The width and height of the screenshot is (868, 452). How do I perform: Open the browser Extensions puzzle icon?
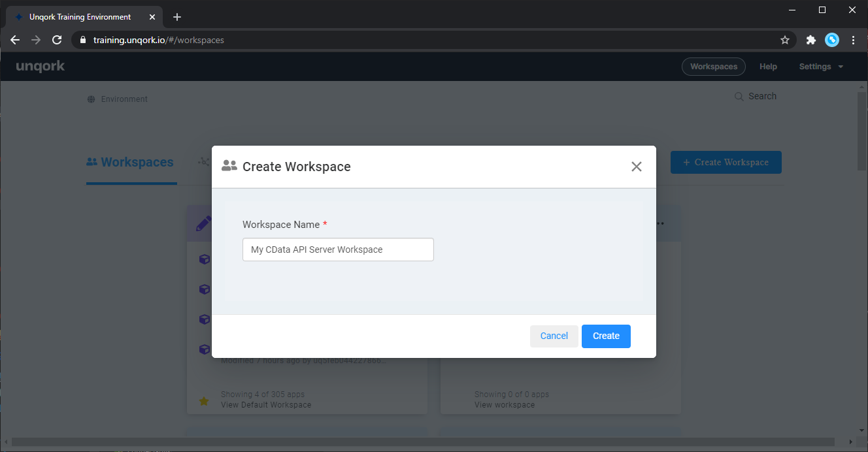[810, 40]
